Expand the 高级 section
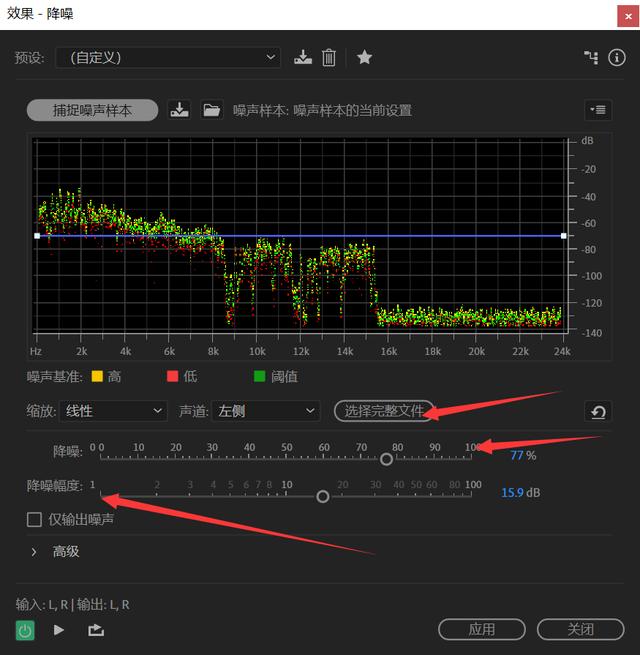 coord(34,552)
